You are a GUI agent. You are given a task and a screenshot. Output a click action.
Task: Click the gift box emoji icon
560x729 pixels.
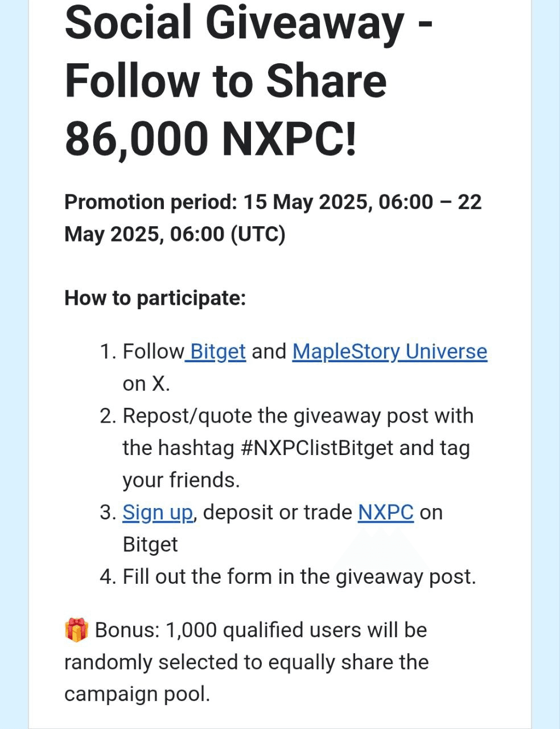(76, 630)
